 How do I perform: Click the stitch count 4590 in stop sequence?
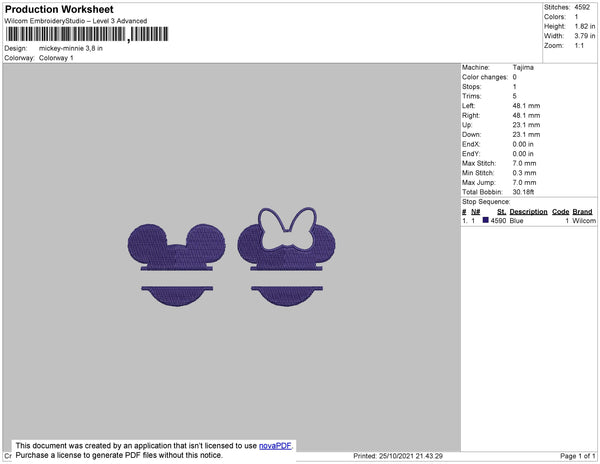(x=498, y=221)
